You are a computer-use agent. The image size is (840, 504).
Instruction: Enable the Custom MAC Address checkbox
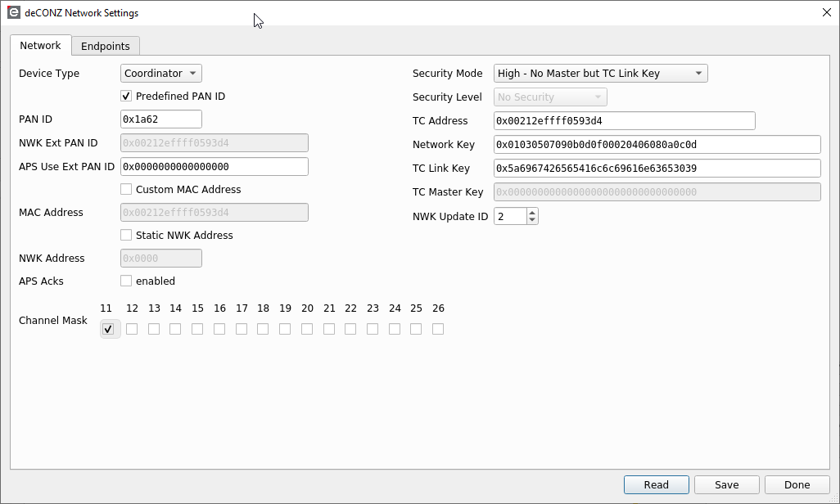[126, 190]
